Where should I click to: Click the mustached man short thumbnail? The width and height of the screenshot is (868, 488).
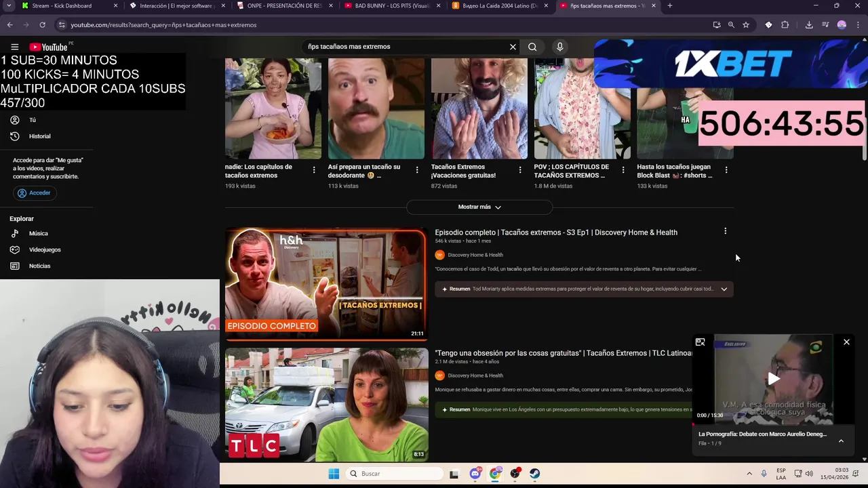point(376,108)
